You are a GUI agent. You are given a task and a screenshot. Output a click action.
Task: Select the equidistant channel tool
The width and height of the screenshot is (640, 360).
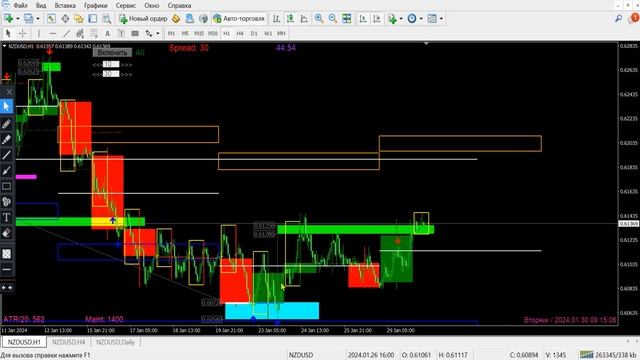tap(80, 33)
